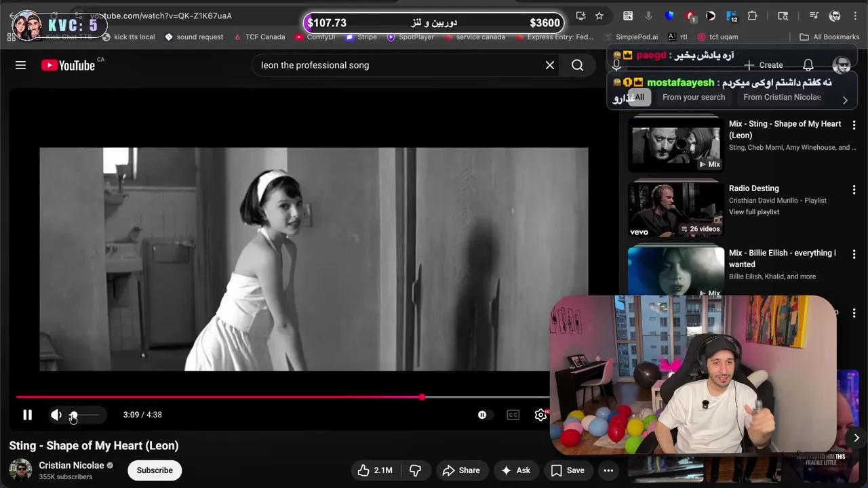Pause the video playback
This screenshot has height=488, width=868.
[27, 415]
